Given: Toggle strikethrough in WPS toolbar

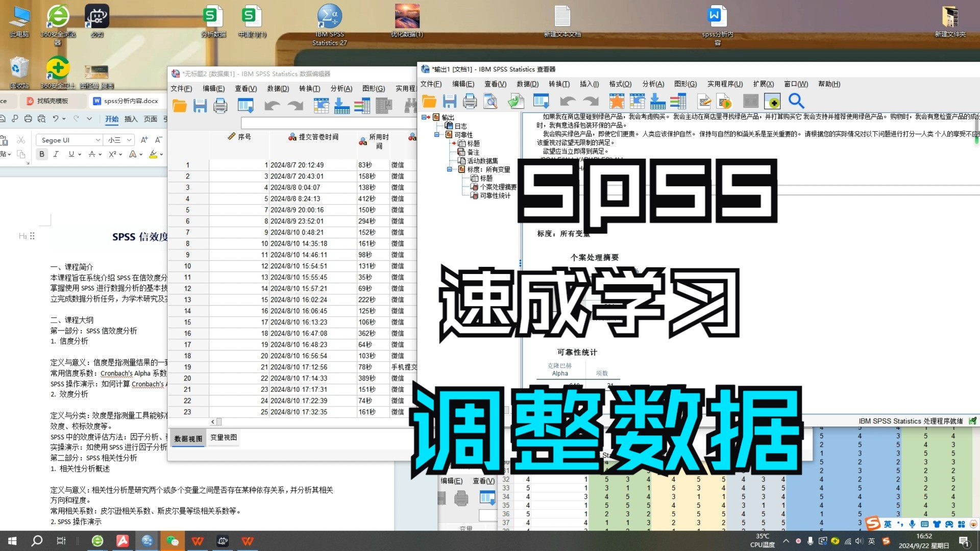Looking at the screenshot, I should pyautogui.click(x=91, y=154).
